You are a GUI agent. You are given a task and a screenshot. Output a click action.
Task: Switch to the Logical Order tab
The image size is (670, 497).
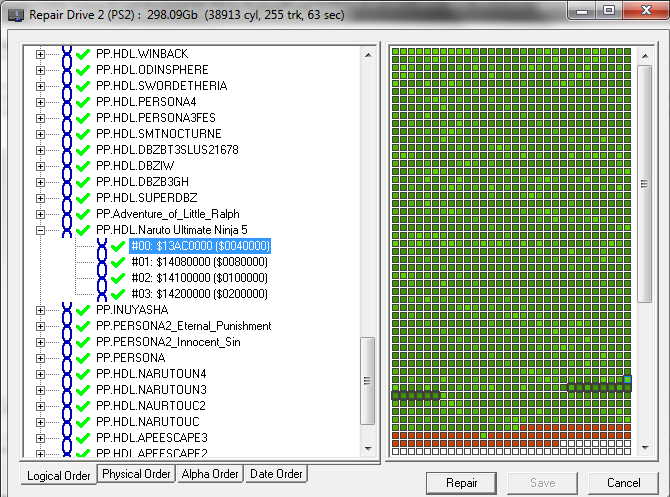(59, 475)
